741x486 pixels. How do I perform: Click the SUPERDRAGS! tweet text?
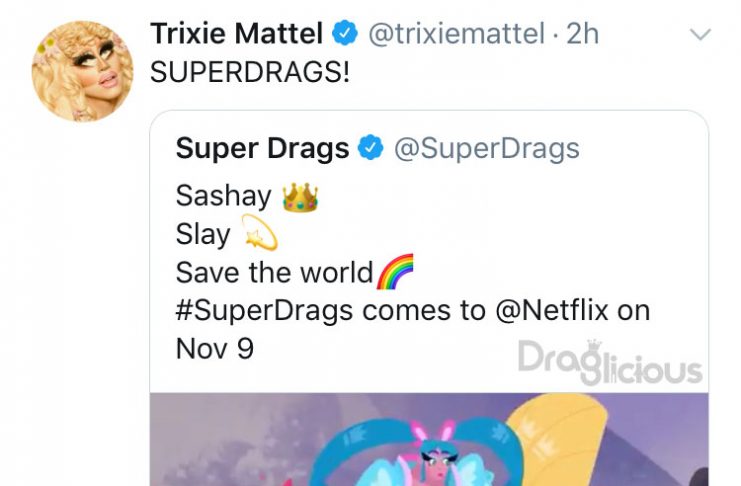pyautogui.click(x=250, y=72)
